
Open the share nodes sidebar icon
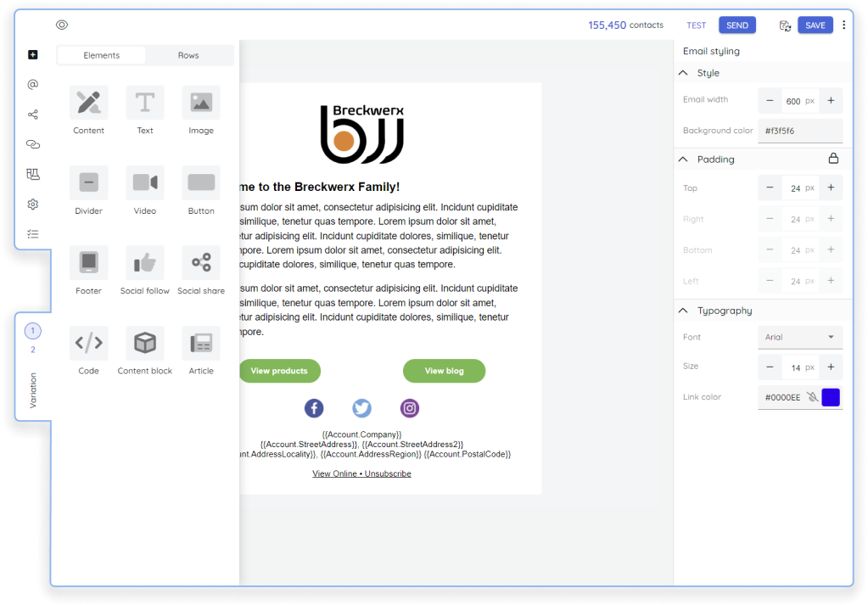point(32,114)
